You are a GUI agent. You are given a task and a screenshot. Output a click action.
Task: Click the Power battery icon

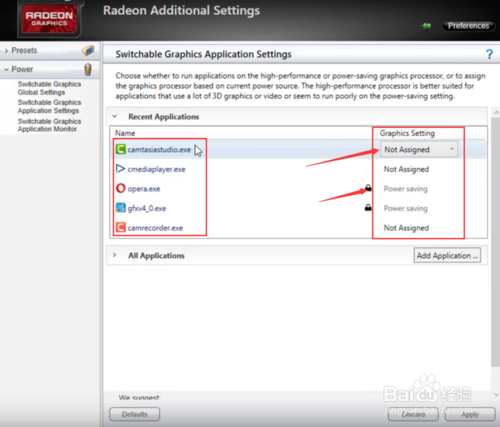pyautogui.click(x=88, y=69)
